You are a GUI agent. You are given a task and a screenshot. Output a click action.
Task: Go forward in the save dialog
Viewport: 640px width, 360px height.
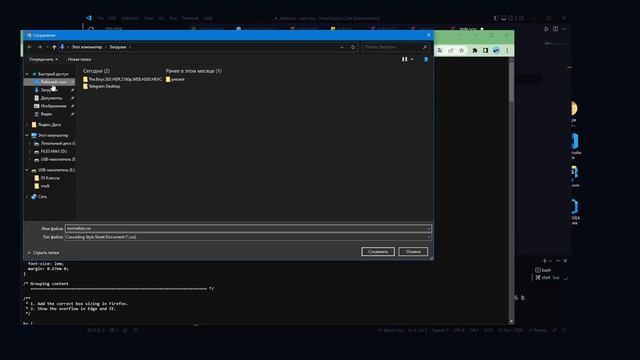(40, 47)
